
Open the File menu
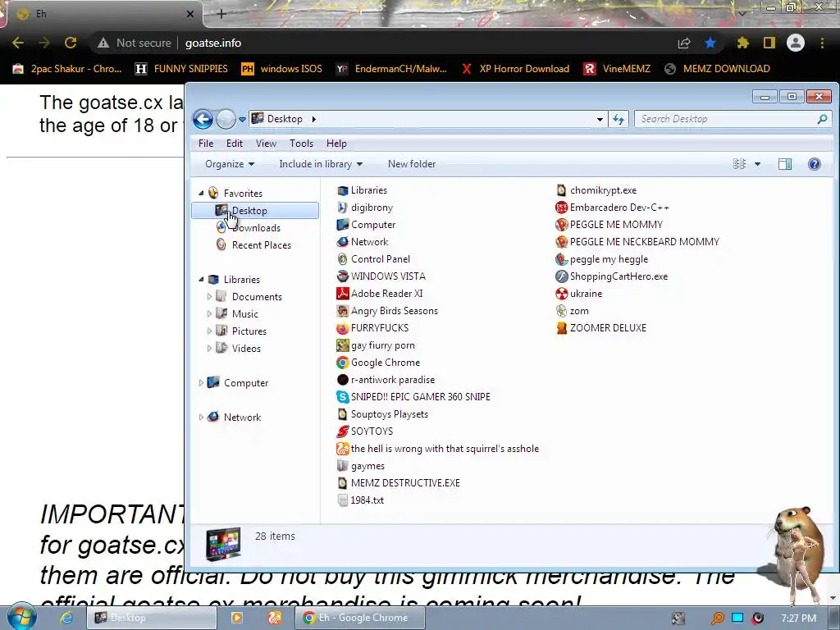tap(206, 144)
